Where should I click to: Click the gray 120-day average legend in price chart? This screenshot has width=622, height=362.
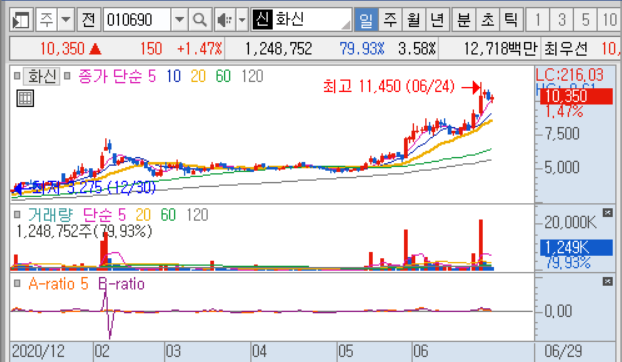coord(252,76)
